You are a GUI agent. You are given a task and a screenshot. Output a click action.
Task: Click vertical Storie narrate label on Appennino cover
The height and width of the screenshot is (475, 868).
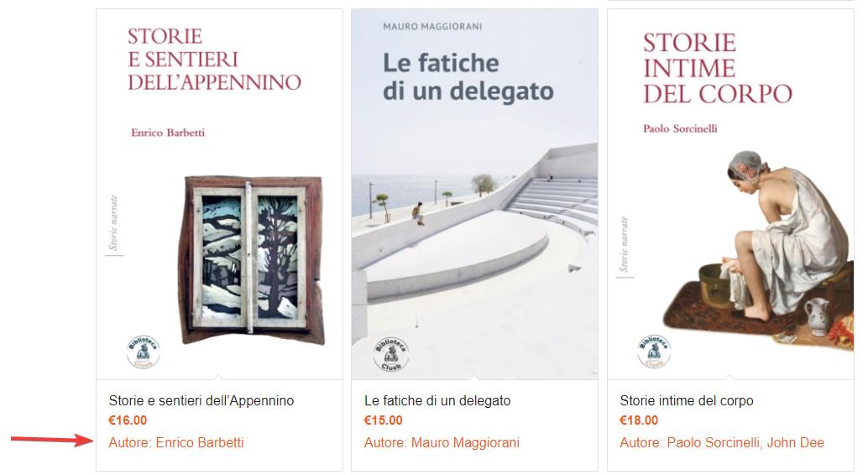(113, 222)
